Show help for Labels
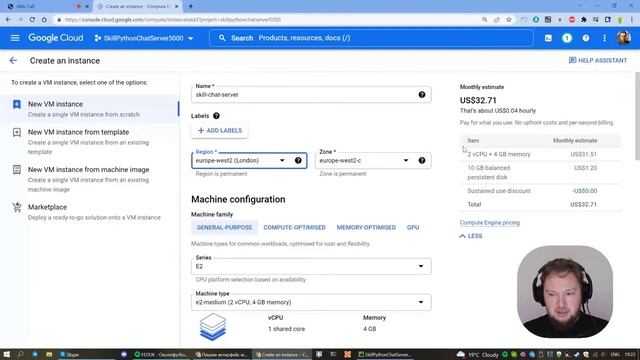The height and width of the screenshot is (360, 640). 216,116
